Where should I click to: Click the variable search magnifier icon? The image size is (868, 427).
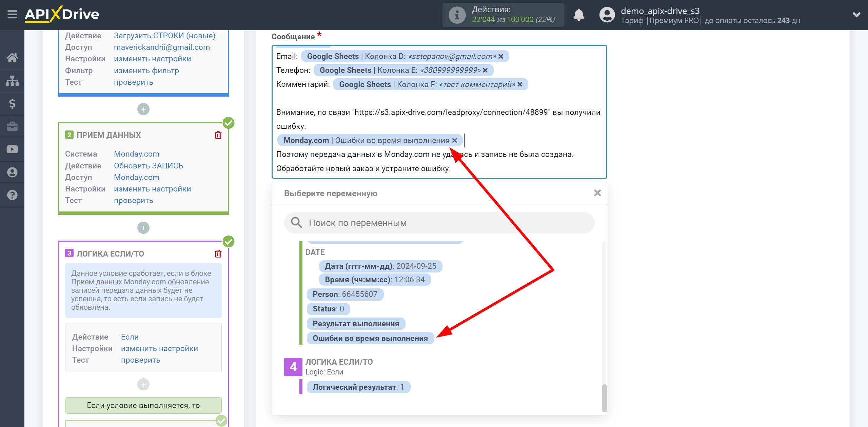tap(296, 223)
